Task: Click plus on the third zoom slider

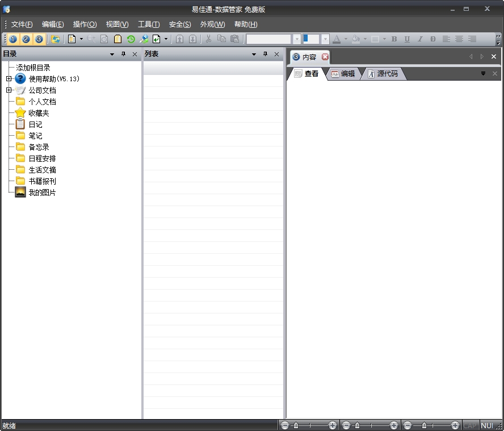Action: (x=455, y=425)
